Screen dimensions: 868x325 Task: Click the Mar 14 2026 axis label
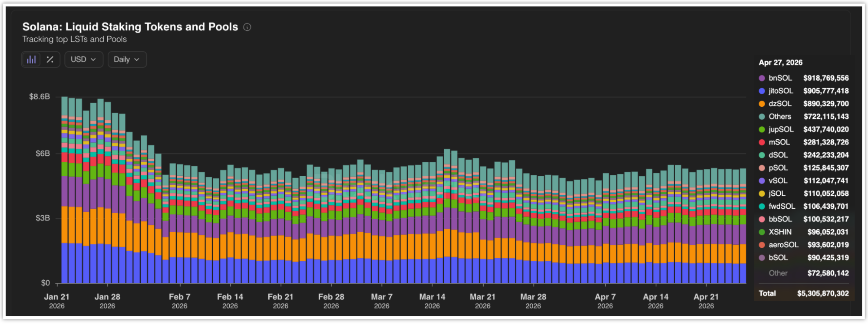pos(432,301)
